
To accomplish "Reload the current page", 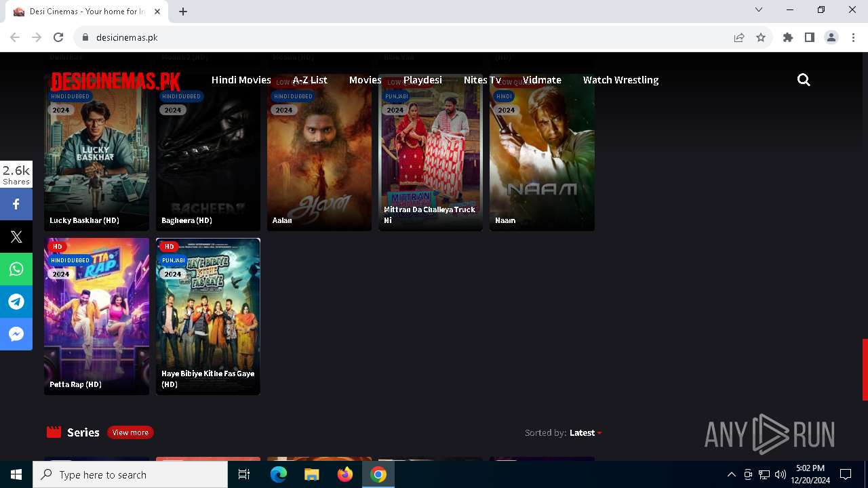I will point(58,37).
